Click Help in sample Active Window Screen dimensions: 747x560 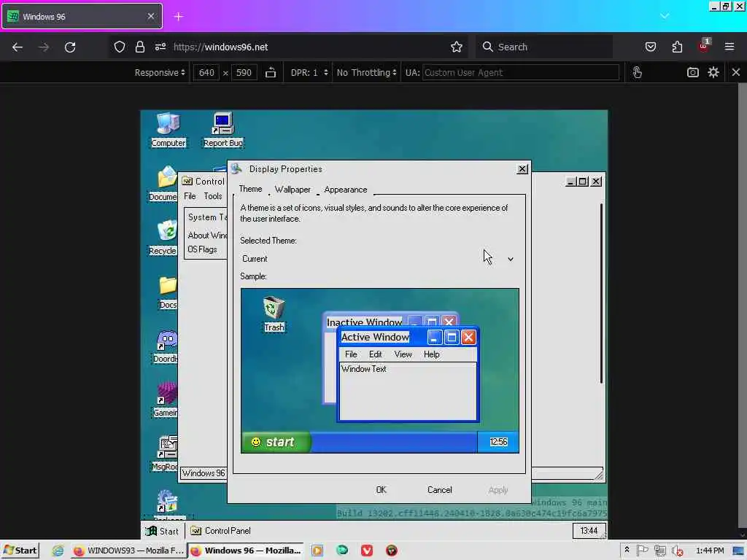tap(432, 354)
